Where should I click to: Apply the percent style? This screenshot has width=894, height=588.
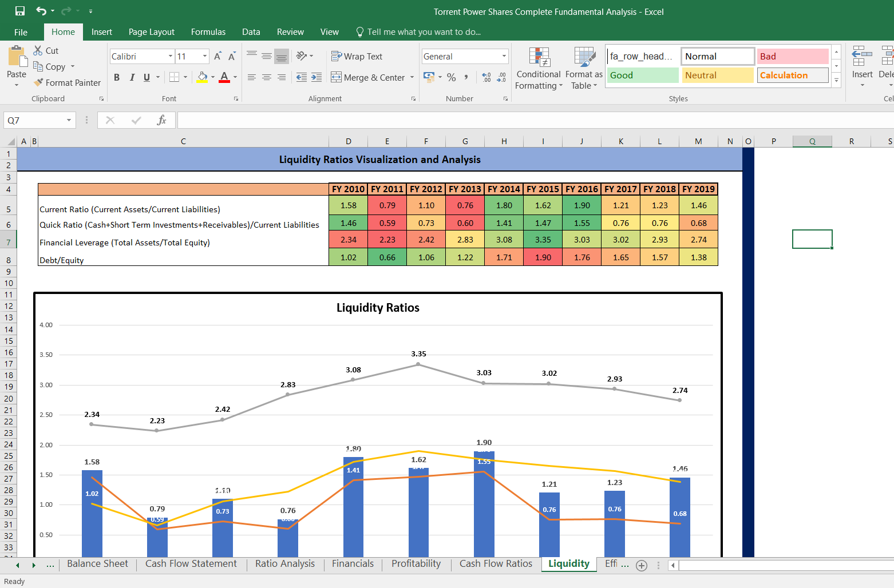coord(452,77)
